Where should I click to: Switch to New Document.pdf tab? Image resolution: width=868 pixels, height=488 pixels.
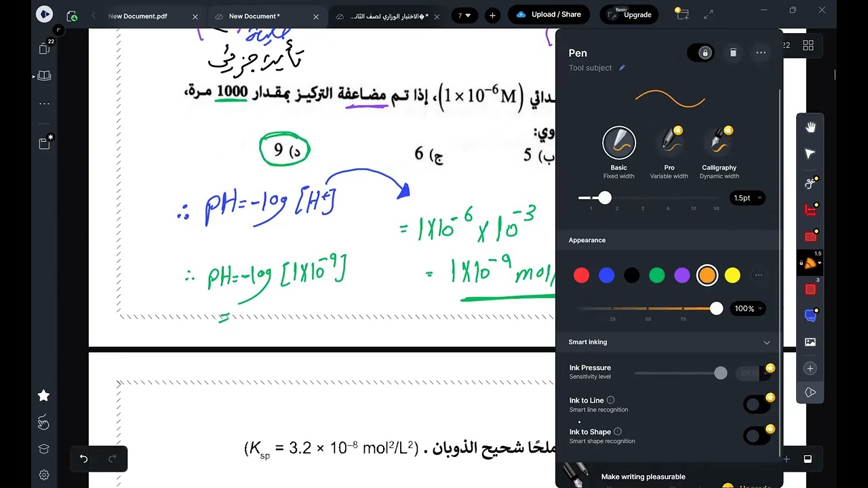(x=138, y=16)
